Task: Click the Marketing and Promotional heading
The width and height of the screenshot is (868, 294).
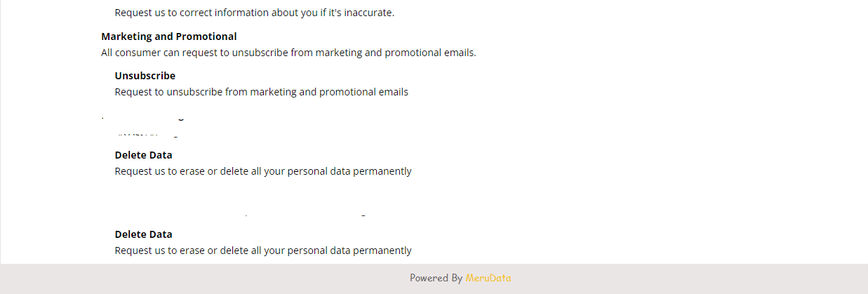Action: point(169,36)
